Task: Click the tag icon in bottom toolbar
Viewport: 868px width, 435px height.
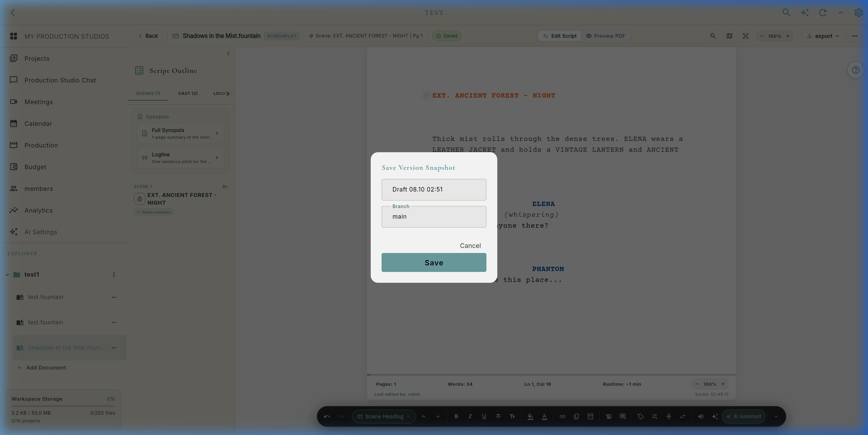Action: tap(640, 416)
